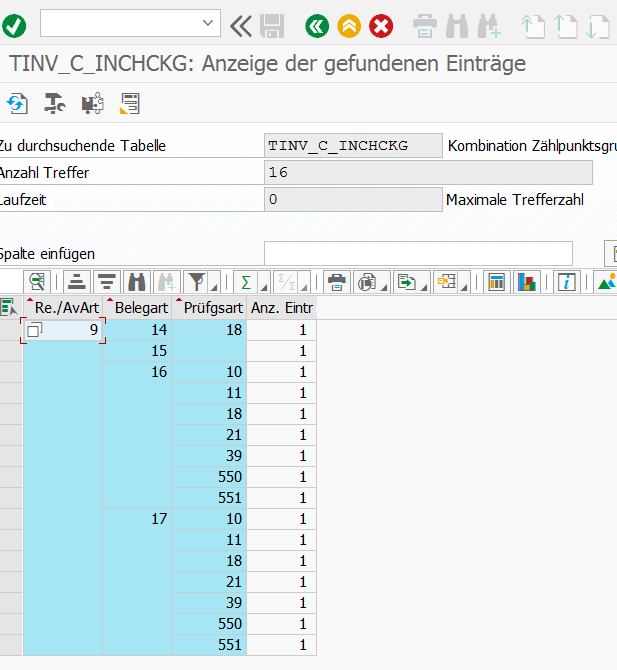
Task: Select the cell with Prüfgsart value 550 under Belegart 16
Action: (x=209, y=477)
